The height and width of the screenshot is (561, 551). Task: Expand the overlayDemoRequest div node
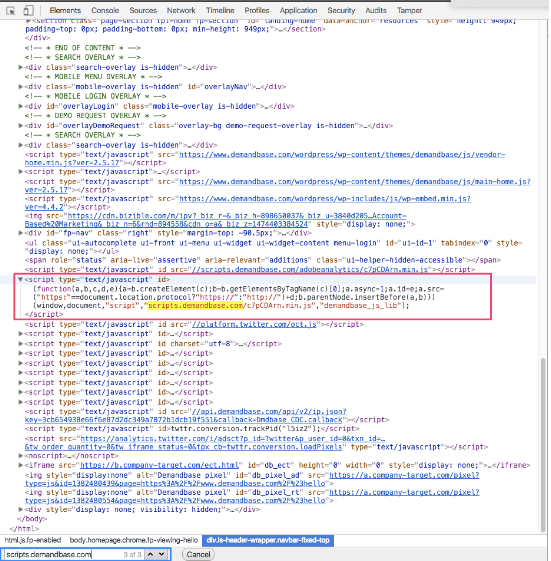(21, 126)
